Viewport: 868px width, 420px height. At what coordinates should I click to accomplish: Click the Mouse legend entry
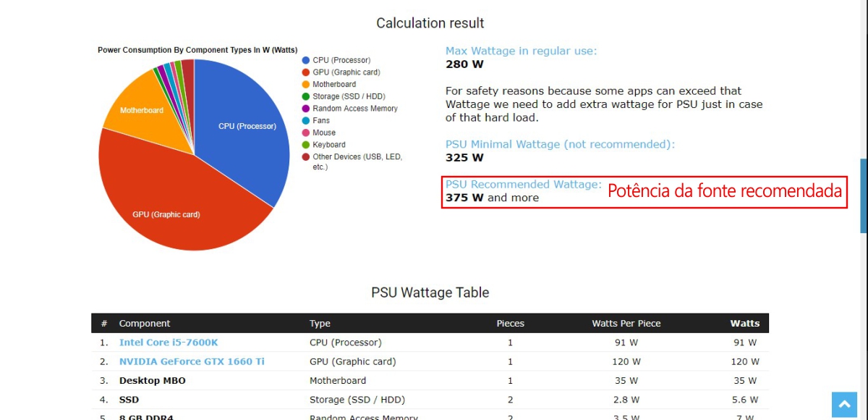point(318,133)
